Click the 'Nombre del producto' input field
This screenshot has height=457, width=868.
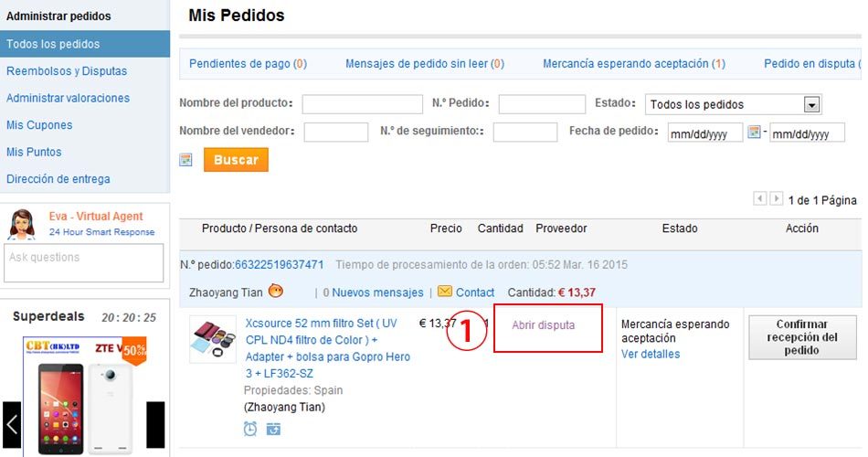click(362, 104)
